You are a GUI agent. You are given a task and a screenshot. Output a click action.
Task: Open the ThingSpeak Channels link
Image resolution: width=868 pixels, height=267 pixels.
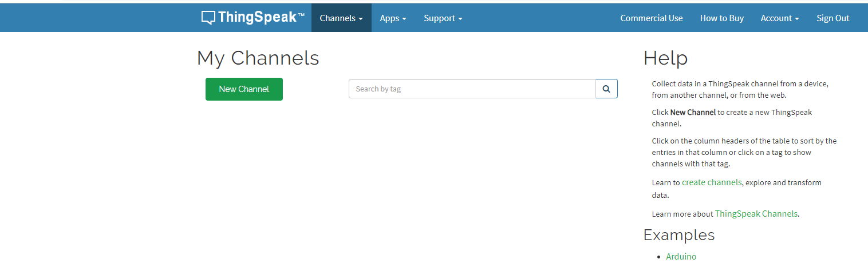point(756,213)
